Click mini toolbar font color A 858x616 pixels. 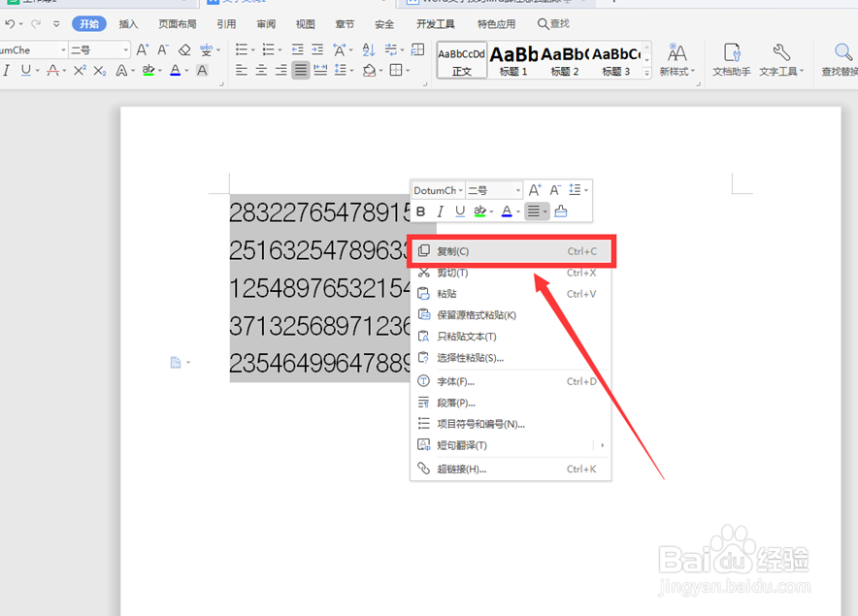[x=507, y=211]
